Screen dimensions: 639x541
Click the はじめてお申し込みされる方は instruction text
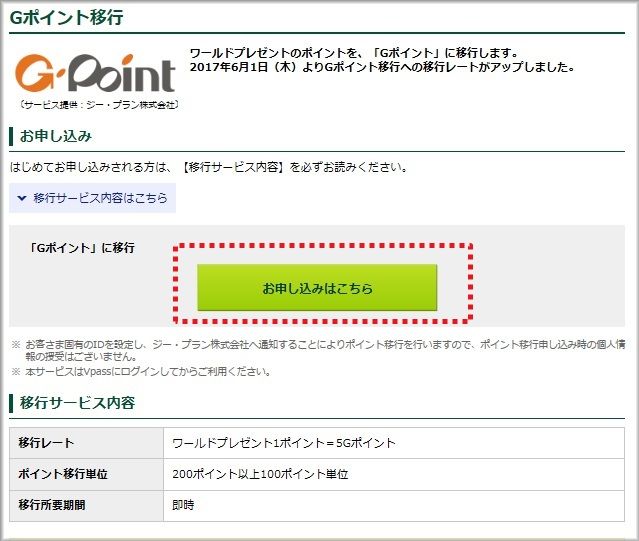pyautogui.click(x=208, y=167)
